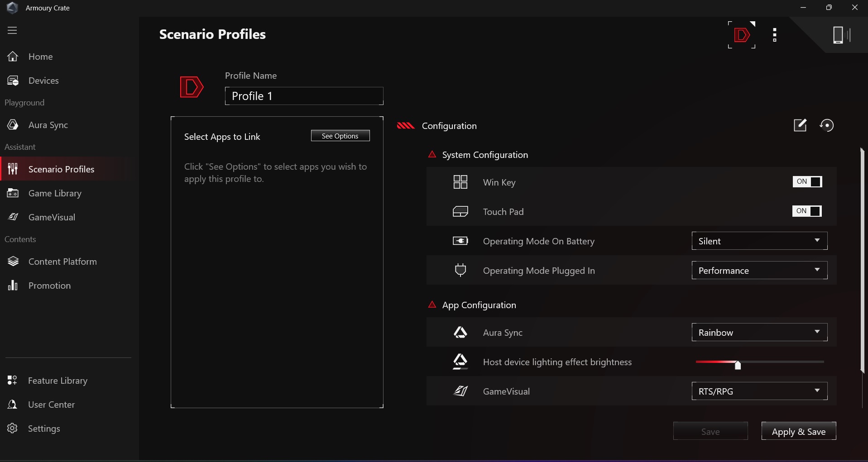
Task: Open the three-dot more options menu
Action: (x=775, y=35)
